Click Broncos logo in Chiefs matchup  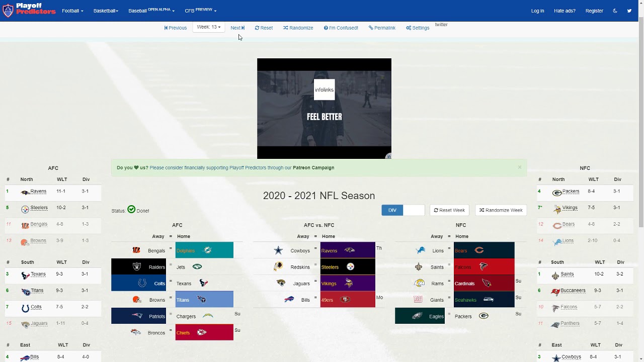(136, 332)
